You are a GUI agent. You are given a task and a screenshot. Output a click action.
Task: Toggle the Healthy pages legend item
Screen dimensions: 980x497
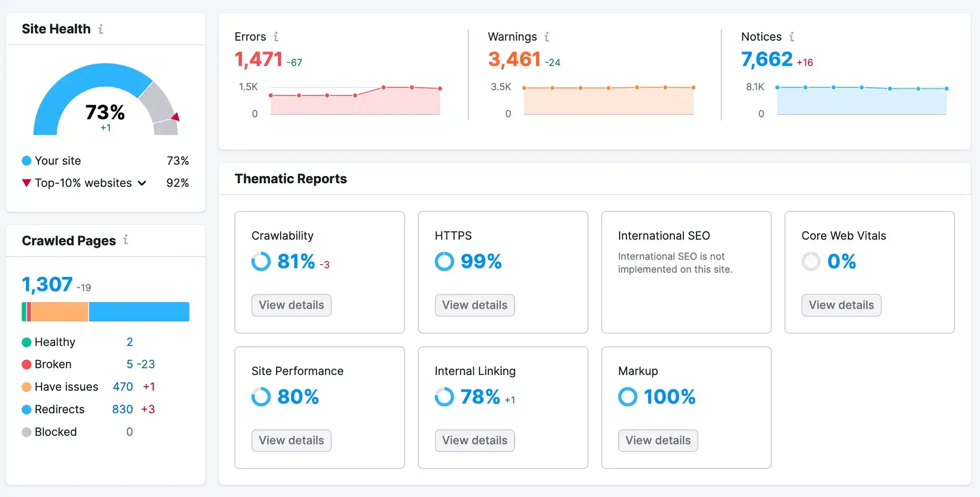click(x=54, y=342)
